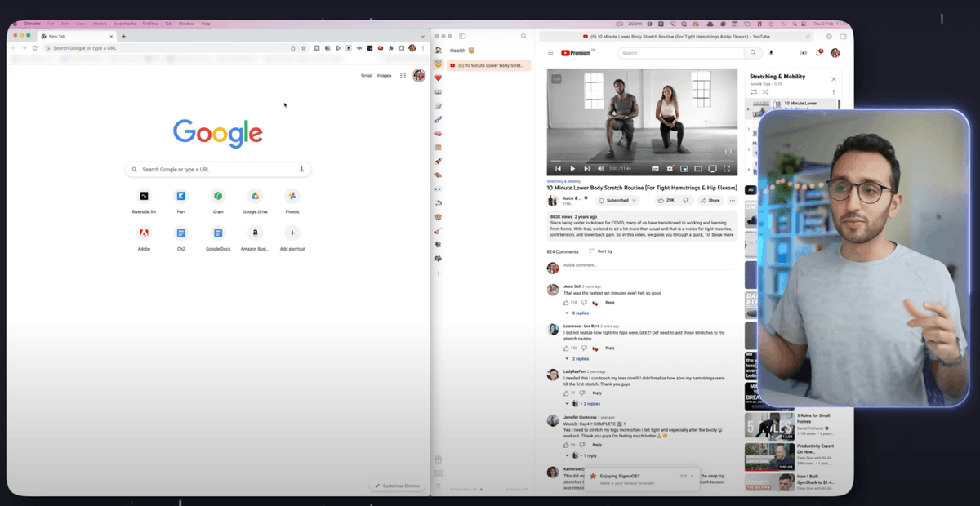Screen dimensions: 980x506
Task: Mute the video with the volume icon
Action: click(601, 169)
